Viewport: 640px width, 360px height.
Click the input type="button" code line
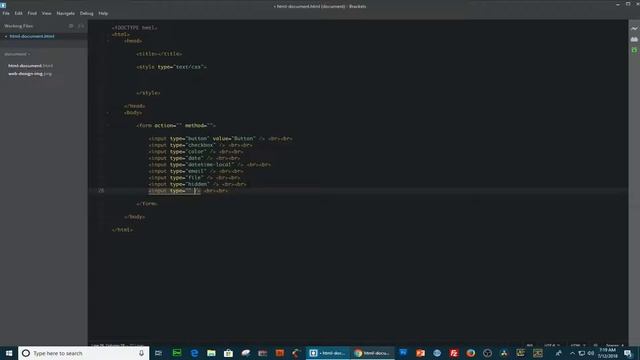tap(220, 139)
